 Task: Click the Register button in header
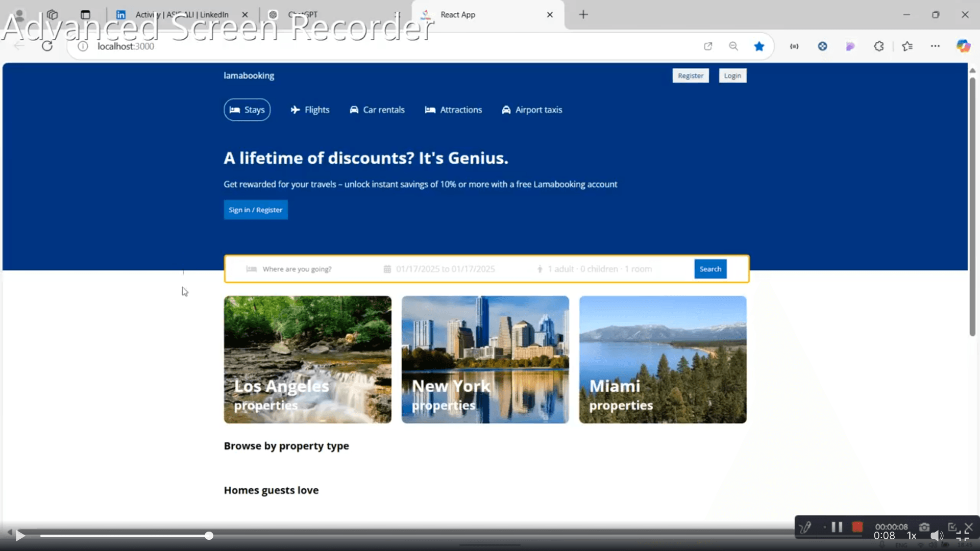(x=691, y=76)
